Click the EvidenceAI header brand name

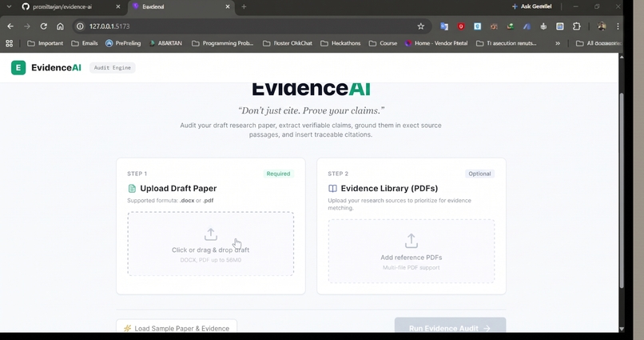click(x=56, y=68)
